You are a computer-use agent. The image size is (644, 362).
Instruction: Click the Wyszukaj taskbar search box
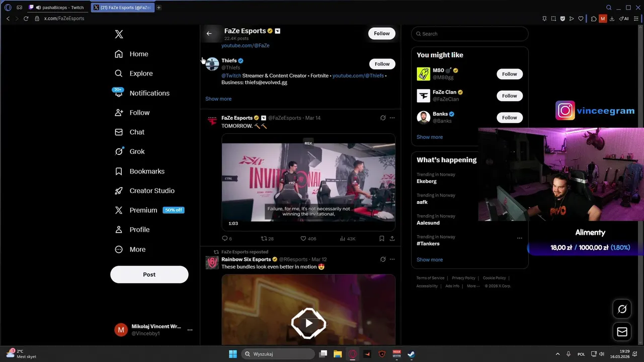point(277,354)
